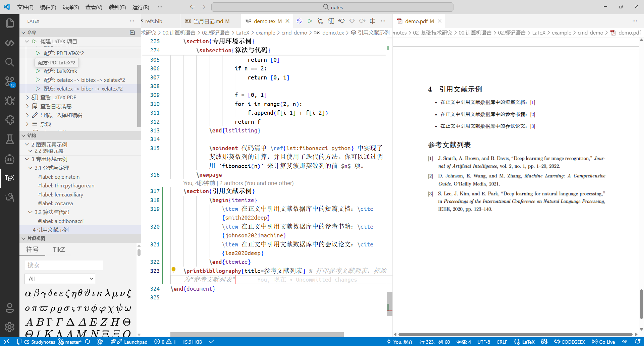Image resolution: width=644 pixels, height=346 pixels.
Task: Expand the 查看日志消息 node
Action: click(x=27, y=106)
